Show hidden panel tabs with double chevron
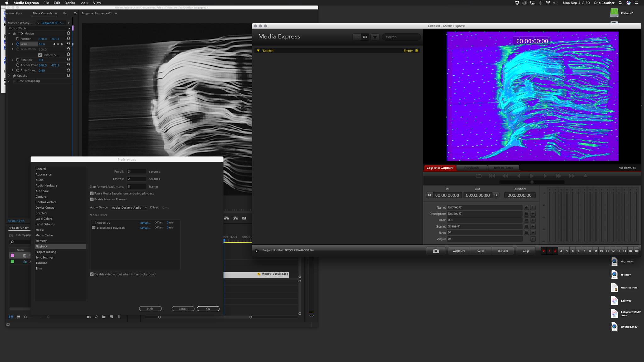The width and height of the screenshot is (644, 362). click(x=75, y=13)
